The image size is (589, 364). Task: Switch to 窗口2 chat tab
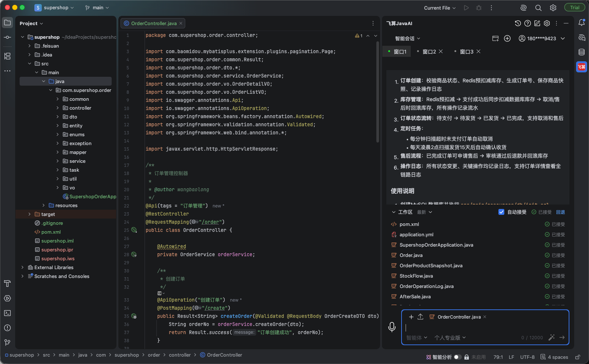coord(429,51)
